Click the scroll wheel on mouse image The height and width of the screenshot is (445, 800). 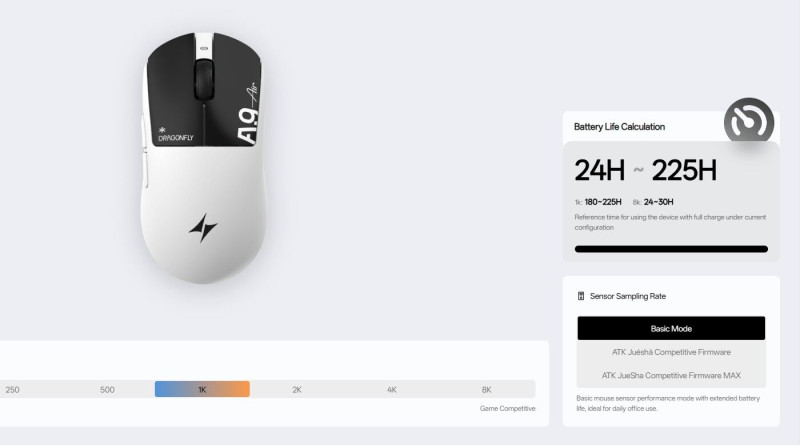point(204,79)
